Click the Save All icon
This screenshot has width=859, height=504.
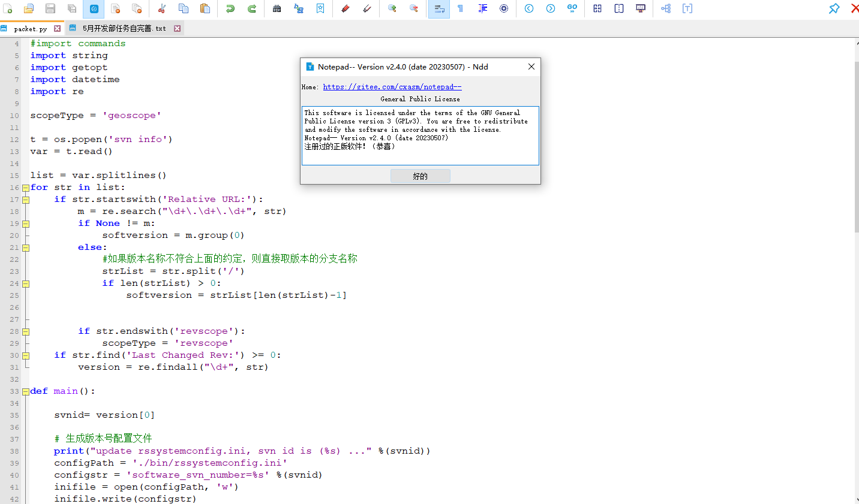click(x=72, y=8)
